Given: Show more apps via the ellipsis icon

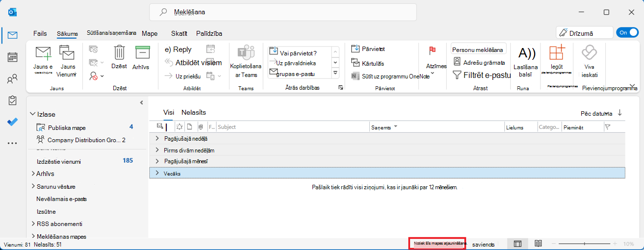Looking at the screenshot, I should click(13, 143).
